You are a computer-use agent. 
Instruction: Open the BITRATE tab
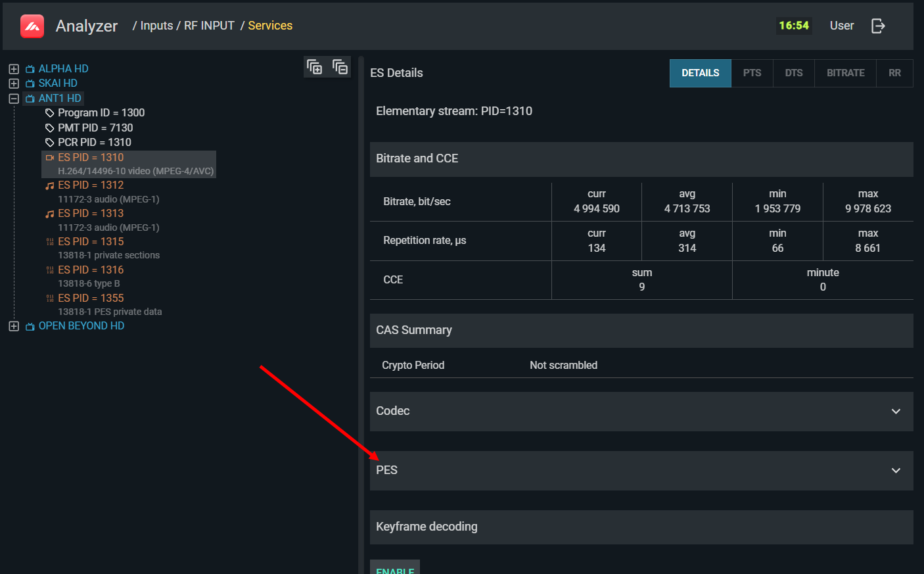pyautogui.click(x=845, y=73)
